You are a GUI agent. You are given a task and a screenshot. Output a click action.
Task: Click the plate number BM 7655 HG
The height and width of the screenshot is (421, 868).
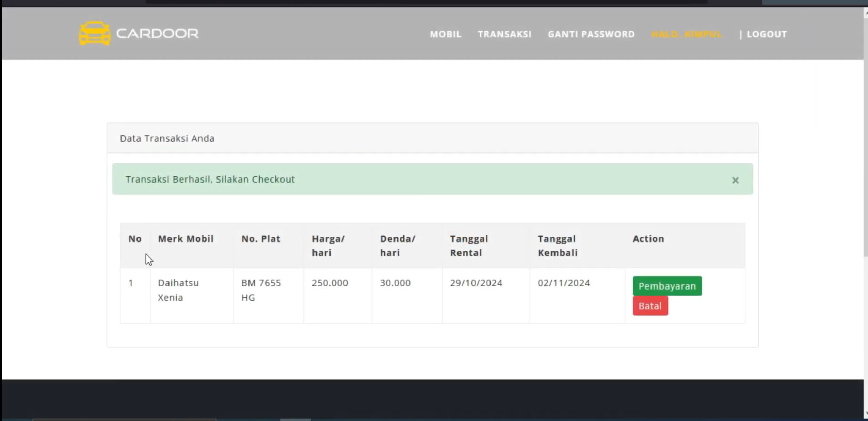click(x=261, y=290)
